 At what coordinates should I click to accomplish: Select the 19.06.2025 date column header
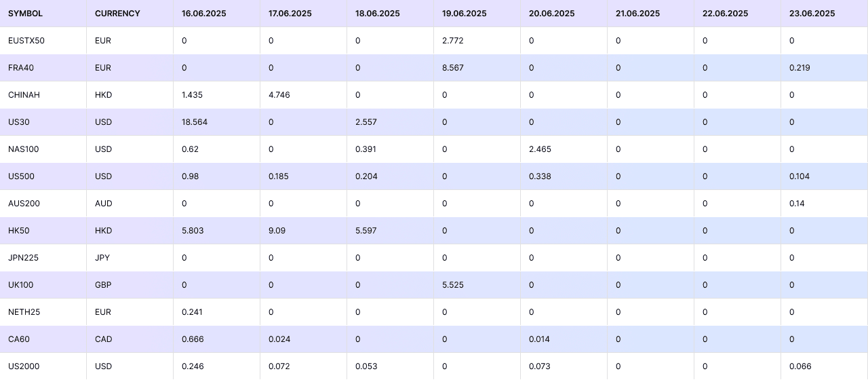(x=465, y=14)
